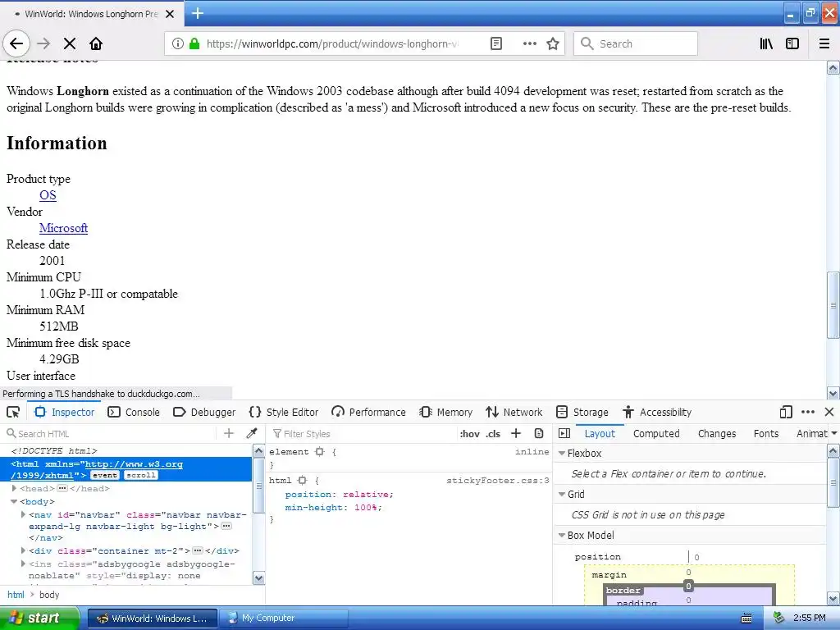Open the Library icon

point(766,43)
